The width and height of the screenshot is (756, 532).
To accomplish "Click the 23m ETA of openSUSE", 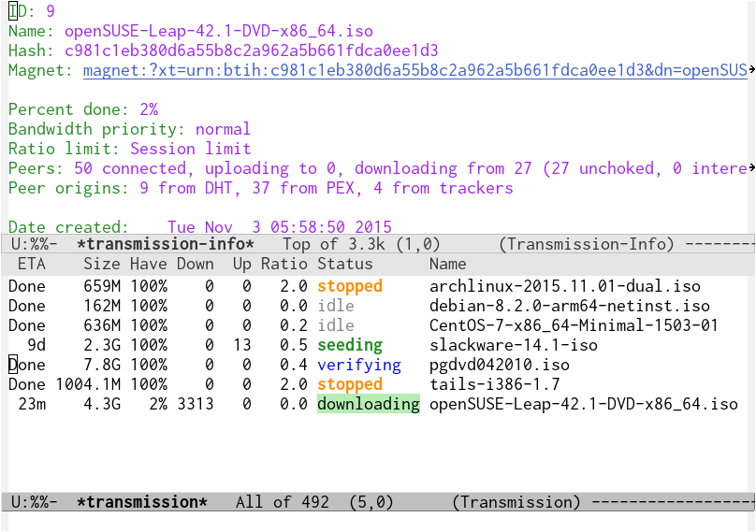I will tap(32, 404).
